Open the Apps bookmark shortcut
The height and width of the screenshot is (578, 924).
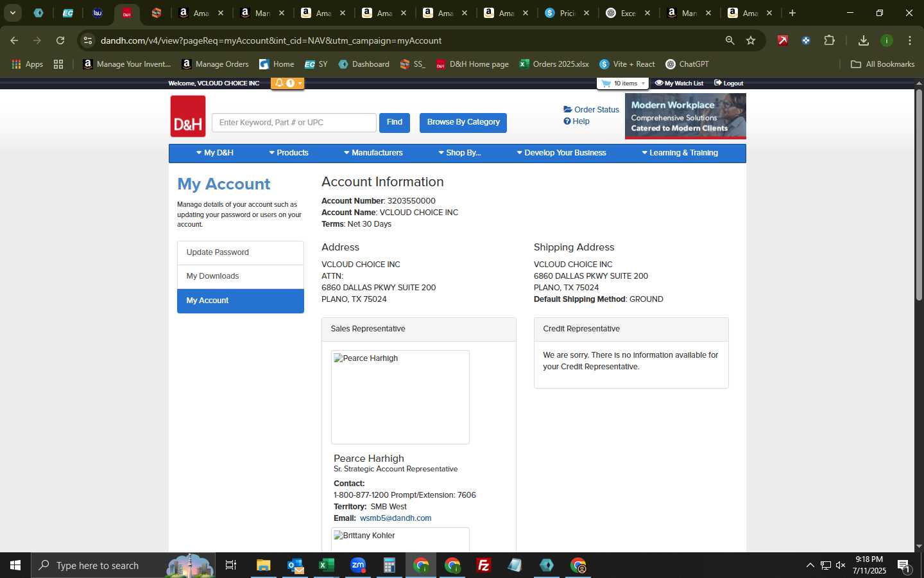pos(28,64)
